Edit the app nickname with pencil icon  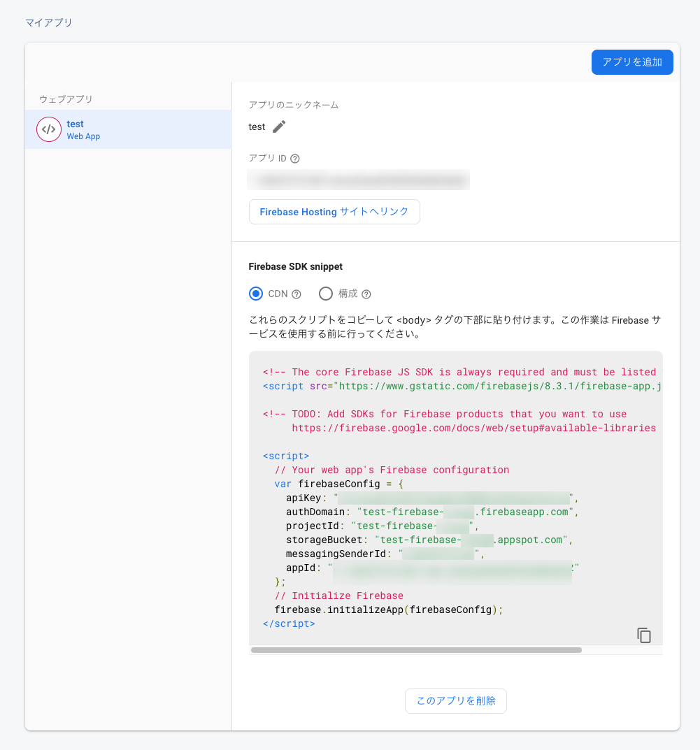click(x=279, y=127)
